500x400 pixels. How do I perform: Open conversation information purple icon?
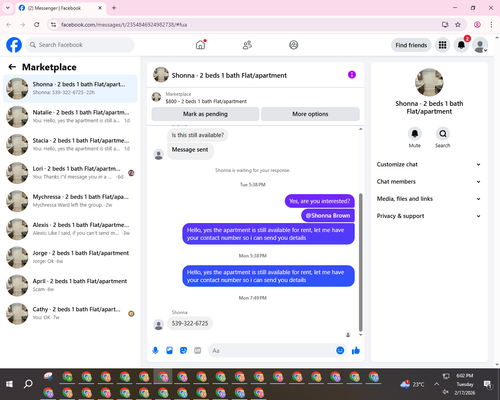click(x=352, y=75)
